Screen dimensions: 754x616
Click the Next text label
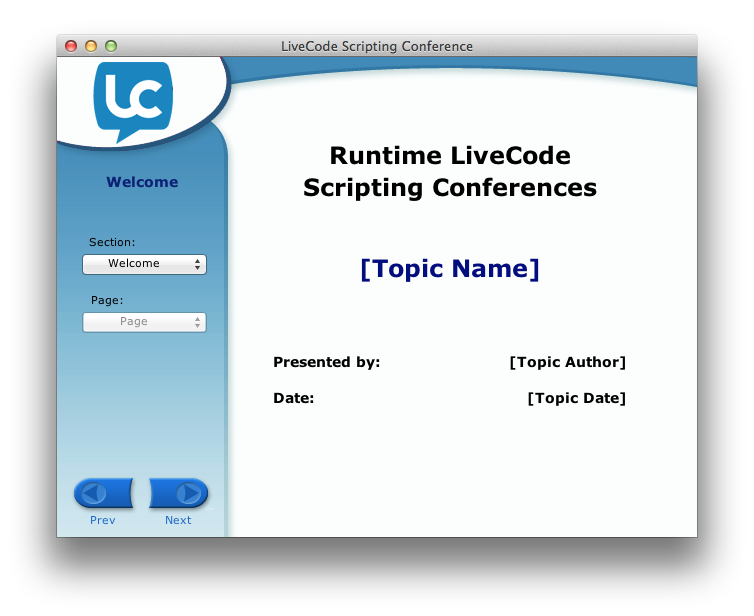click(x=178, y=520)
